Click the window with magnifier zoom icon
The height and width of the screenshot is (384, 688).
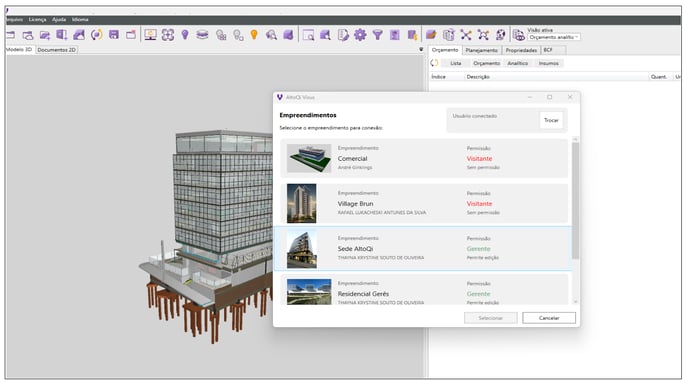[308, 35]
